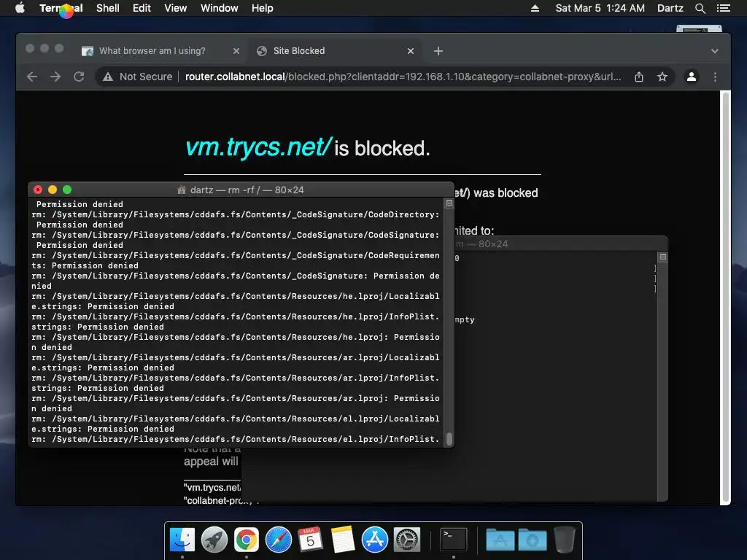This screenshot has height=560, width=747.
Task: Click the vm.trycs.net/ blocked link
Action: pyautogui.click(x=259, y=147)
